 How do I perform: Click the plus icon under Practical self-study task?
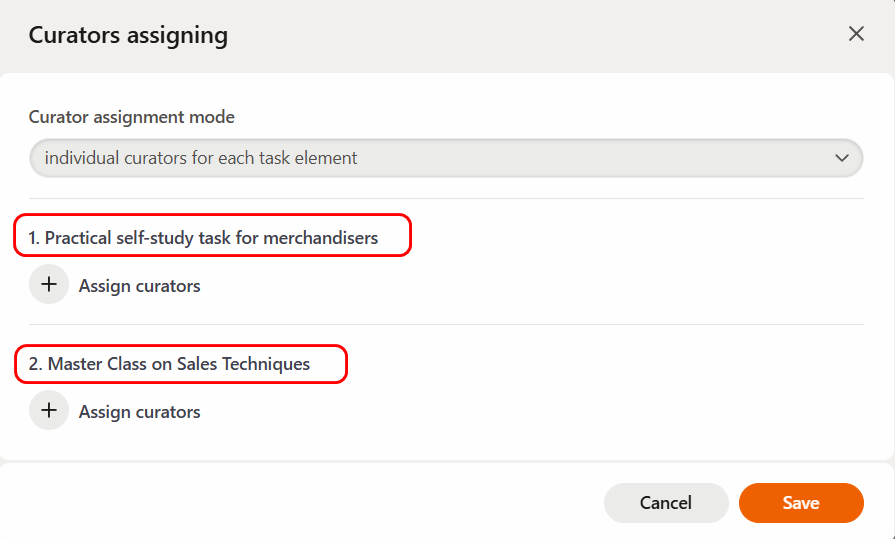49,285
